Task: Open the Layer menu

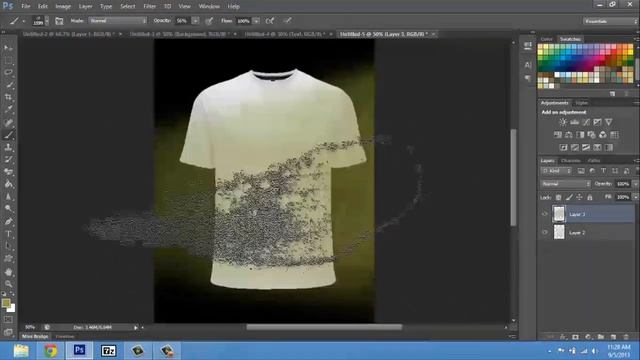Action: [x=85, y=7]
